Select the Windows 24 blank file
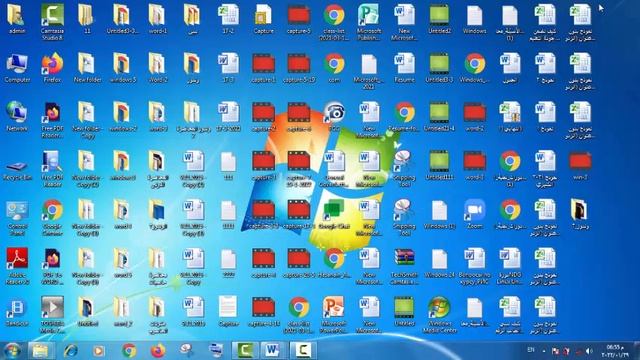 (x=440, y=264)
